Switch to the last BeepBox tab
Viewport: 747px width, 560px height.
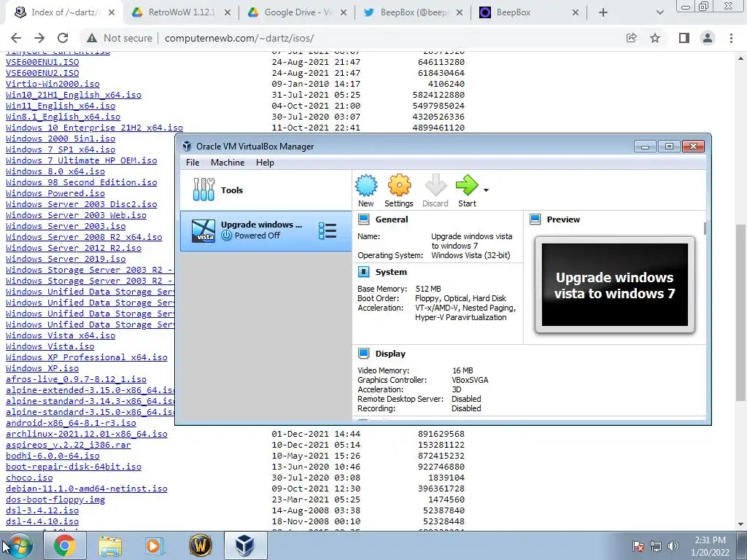(529, 12)
